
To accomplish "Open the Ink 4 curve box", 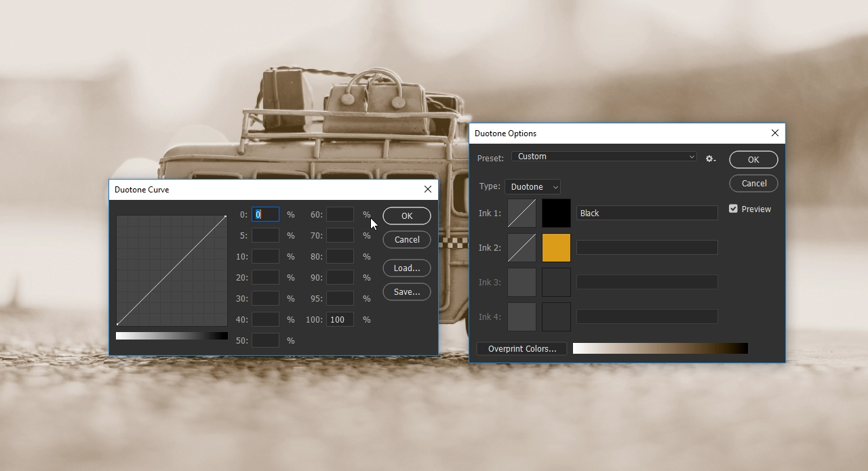I will 521,317.
